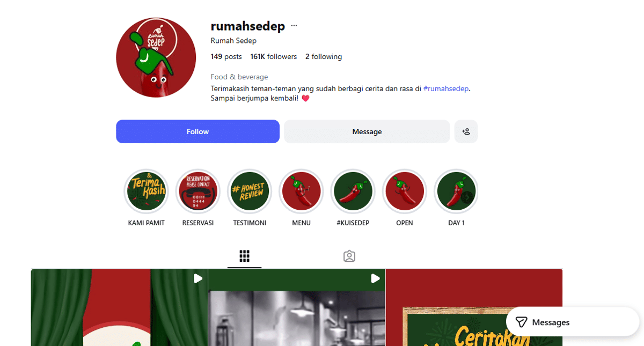Open the RESERVASI story highlight
This screenshot has height=346, width=644.
pyautogui.click(x=198, y=192)
